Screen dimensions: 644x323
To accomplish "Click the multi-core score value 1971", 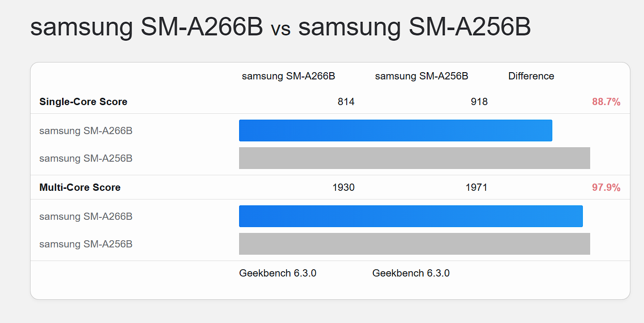I will [476, 187].
